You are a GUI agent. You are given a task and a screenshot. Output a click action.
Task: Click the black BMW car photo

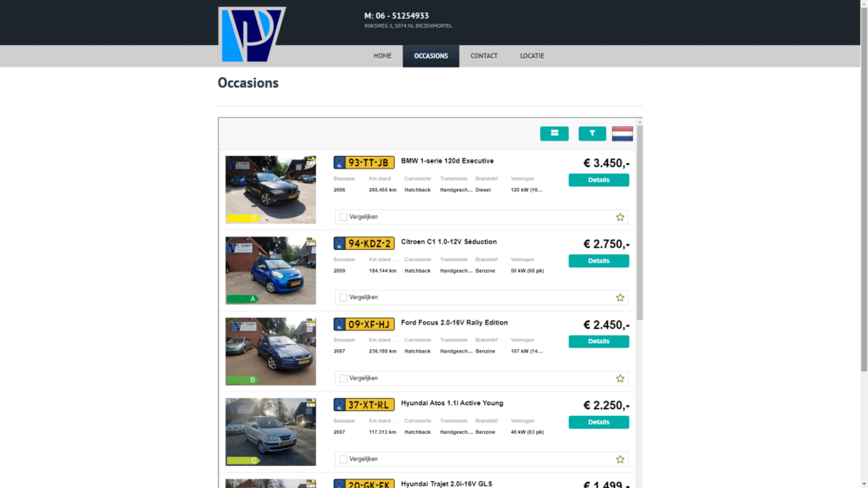270,189
